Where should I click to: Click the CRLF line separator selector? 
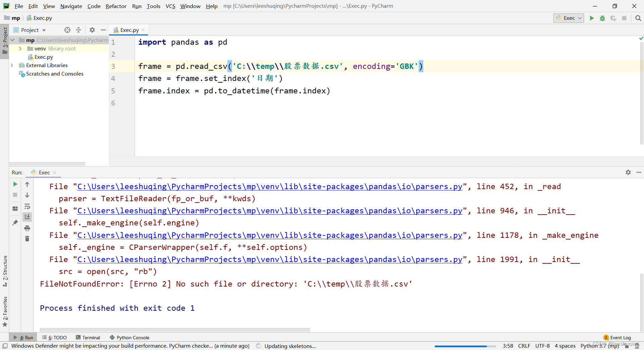(x=524, y=346)
